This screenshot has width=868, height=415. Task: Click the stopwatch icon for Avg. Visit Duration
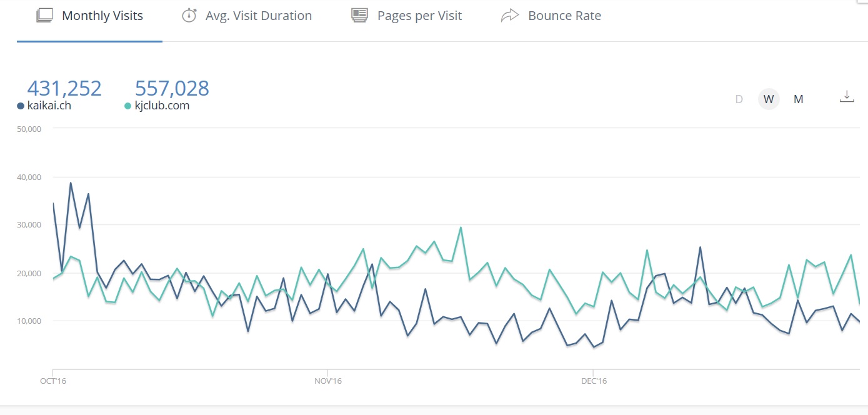(189, 16)
